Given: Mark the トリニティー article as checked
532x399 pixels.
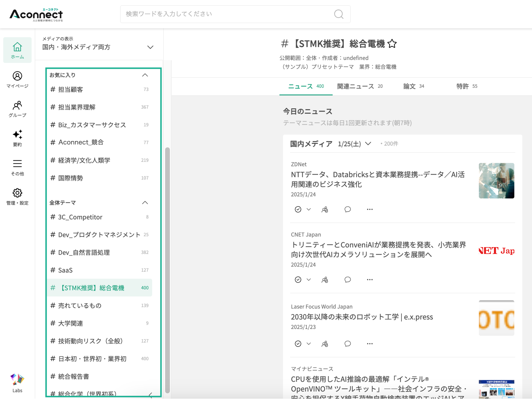Looking at the screenshot, I should click(298, 280).
